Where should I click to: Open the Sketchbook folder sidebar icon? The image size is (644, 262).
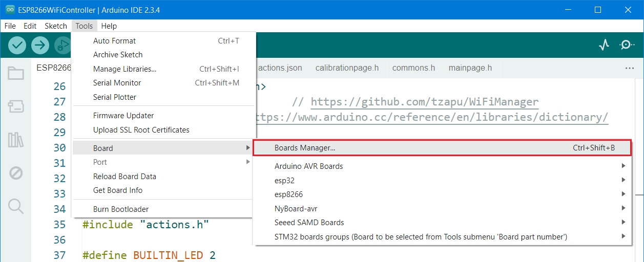click(16, 74)
